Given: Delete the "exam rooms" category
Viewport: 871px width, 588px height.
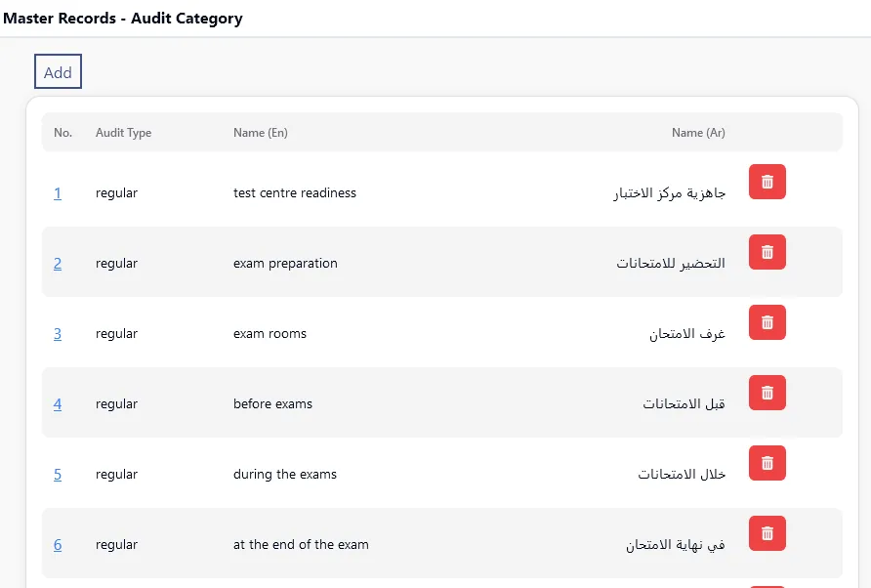Looking at the screenshot, I should pyautogui.click(x=767, y=322).
